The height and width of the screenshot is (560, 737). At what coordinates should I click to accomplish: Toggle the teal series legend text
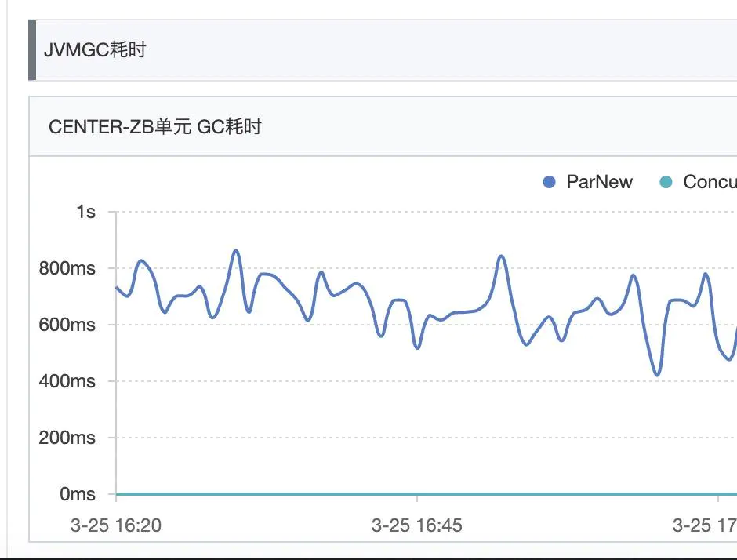(710, 183)
